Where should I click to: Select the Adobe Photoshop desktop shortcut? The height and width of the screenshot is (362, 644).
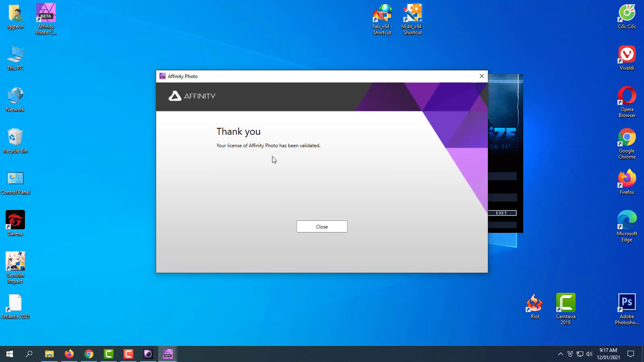click(627, 309)
